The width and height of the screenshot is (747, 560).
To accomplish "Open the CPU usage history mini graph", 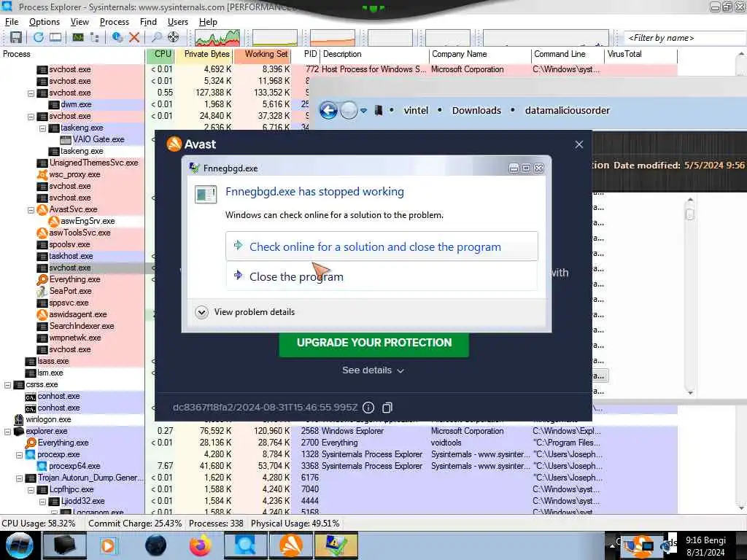I will click(x=217, y=38).
